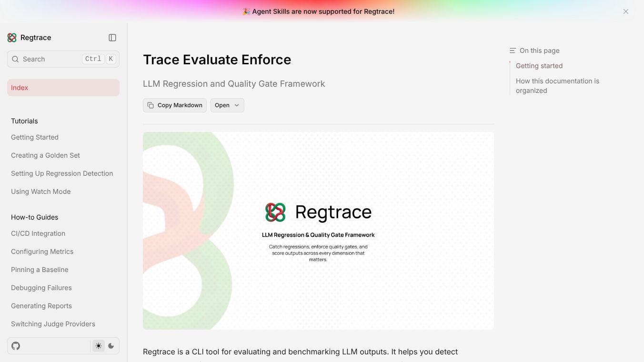Screen dimensions: 644x362
Task: Open the Generating Reports guide
Action: [x=41, y=306]
